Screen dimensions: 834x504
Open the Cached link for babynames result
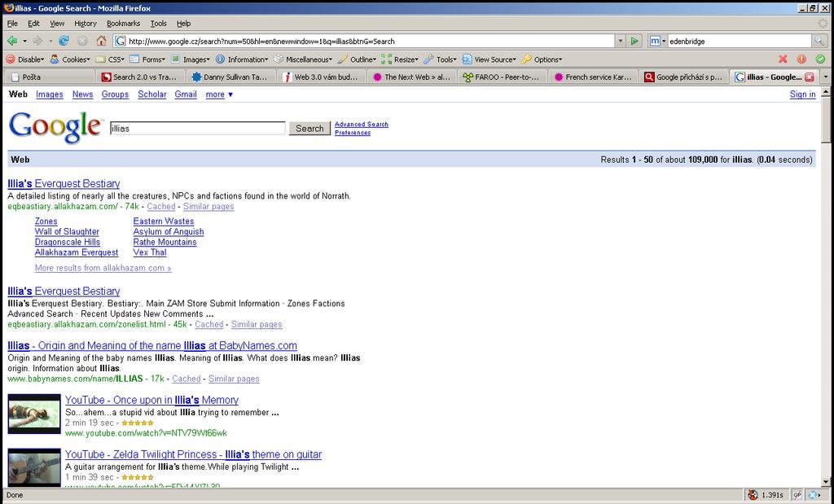click(x=187, y=379)
